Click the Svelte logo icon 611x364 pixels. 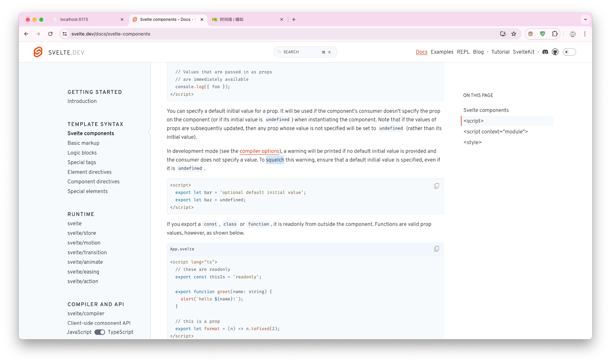coord(38,52)
